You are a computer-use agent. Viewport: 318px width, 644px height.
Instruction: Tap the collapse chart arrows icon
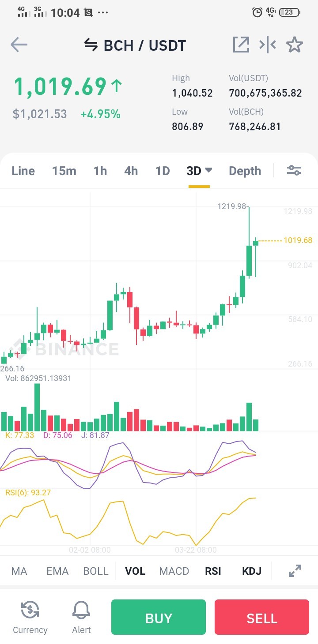(x=268, y=45)
